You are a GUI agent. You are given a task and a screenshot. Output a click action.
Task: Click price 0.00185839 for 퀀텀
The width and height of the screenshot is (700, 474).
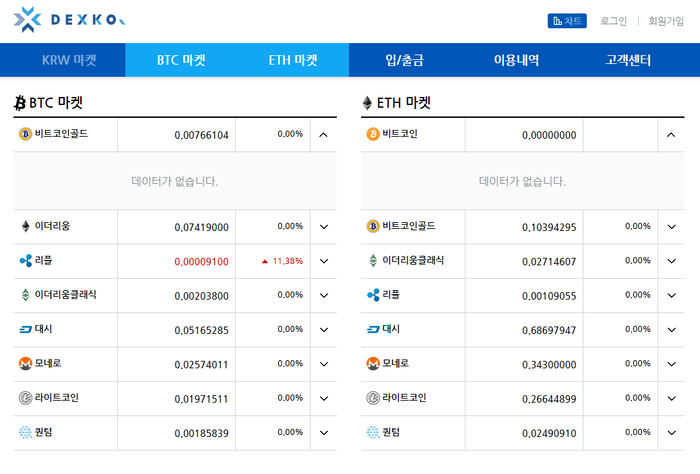pyautogui.click(x=201, y=433)
